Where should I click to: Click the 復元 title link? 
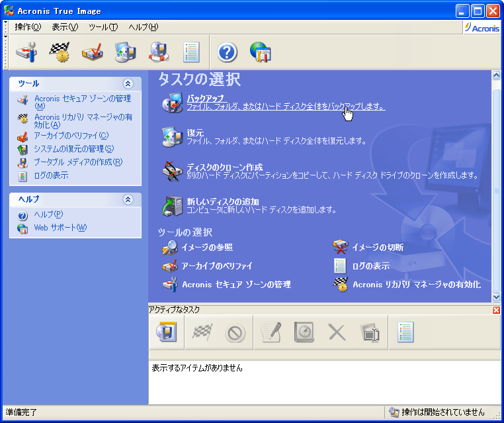pyautogui.click(x=195, y=132)
